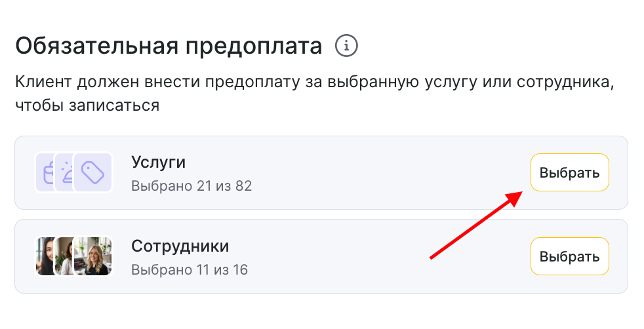The height and width of the screenshot is (329, 644).
Task: Select the 'Выбрано 11 из 16' counter text
Action: tap(190, 269)
